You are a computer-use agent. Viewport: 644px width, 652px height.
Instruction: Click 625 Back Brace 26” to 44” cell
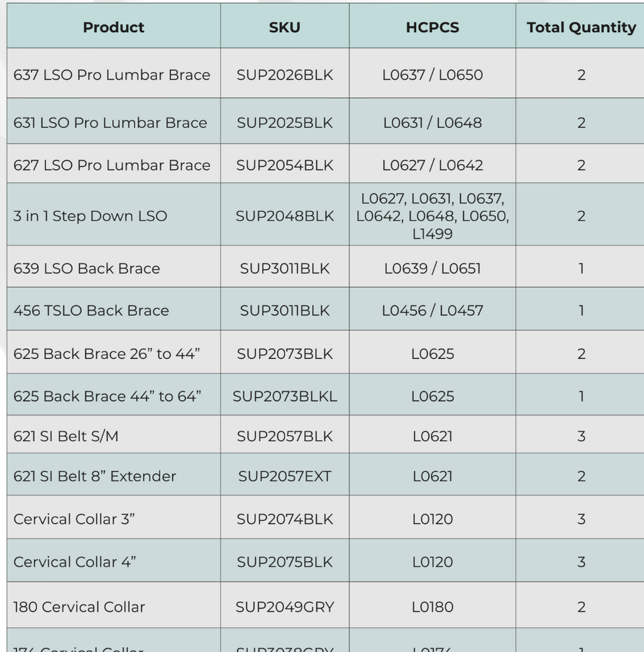tap(114, 352)
